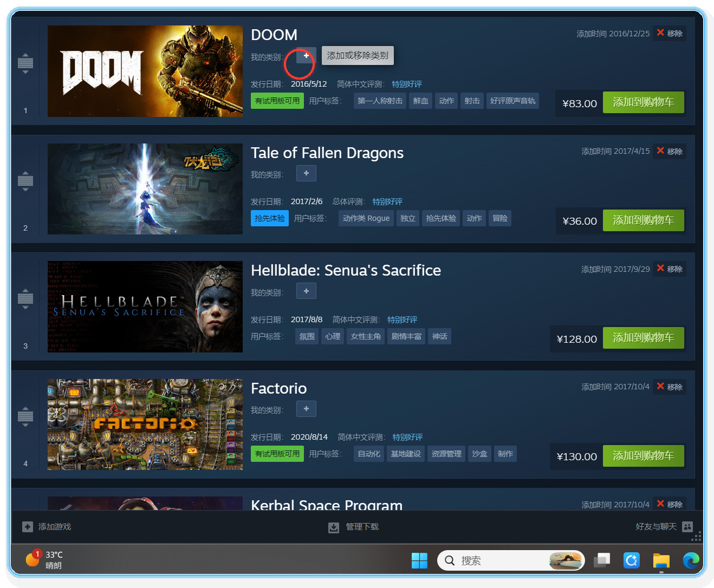Open the 抢先体验 blue badge
The image size is (714, 588).
270,218
